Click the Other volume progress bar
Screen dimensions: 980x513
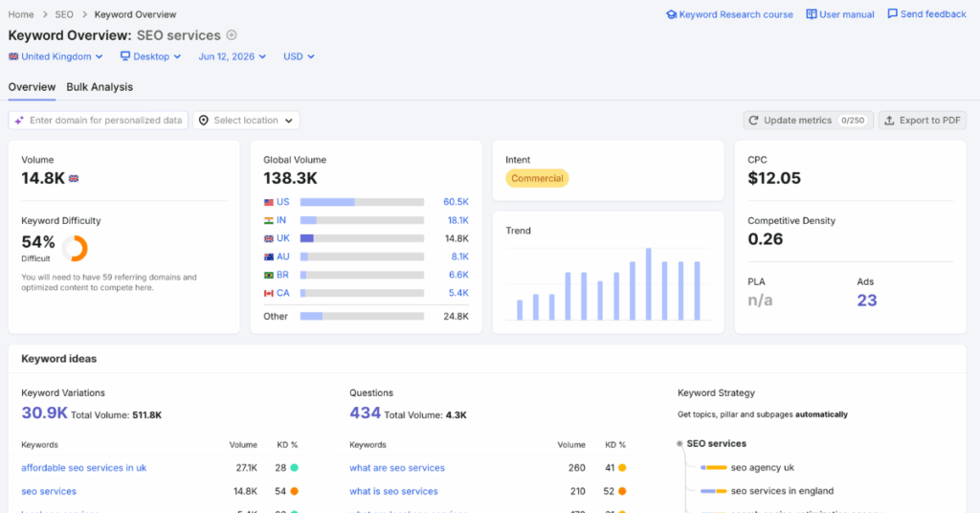pos(362,316)
